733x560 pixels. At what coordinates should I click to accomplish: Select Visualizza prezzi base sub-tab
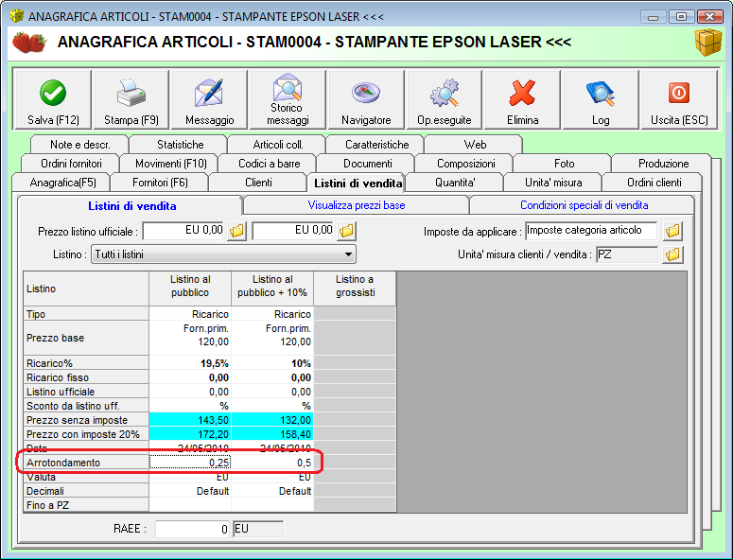point(356,205)
